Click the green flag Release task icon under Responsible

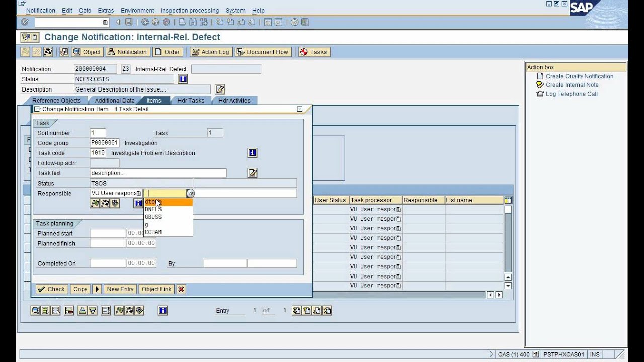pos(95,203)
